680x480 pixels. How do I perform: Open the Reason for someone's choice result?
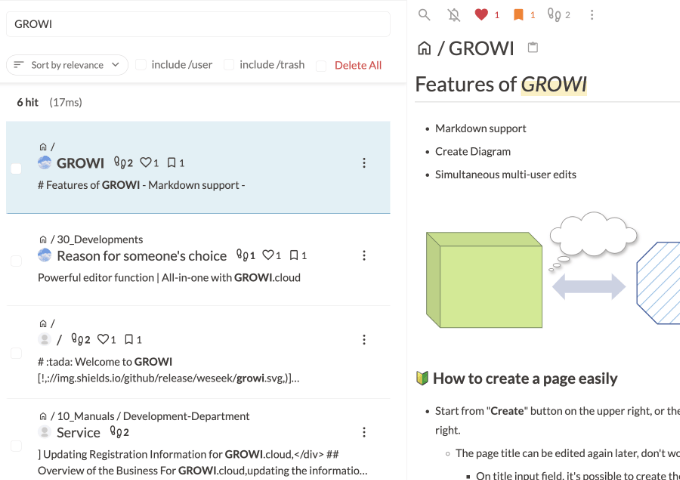click(x=141, y=255)
